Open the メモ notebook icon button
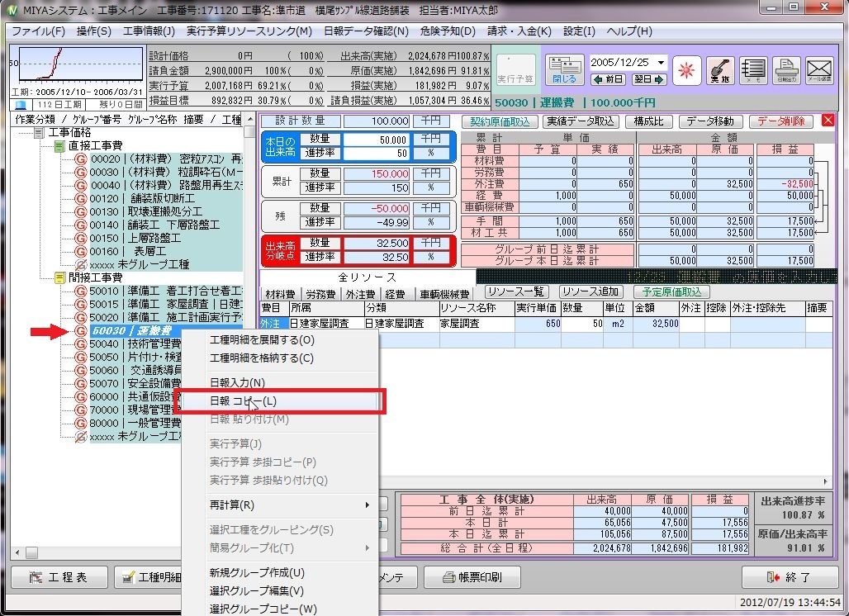The image size is (849, 616). point(753,70)
